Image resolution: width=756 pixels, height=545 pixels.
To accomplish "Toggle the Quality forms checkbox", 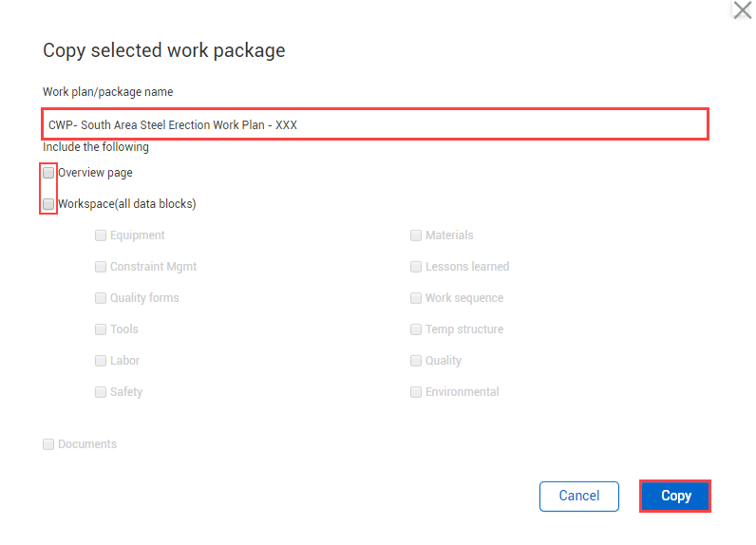I will pos(101,298).
